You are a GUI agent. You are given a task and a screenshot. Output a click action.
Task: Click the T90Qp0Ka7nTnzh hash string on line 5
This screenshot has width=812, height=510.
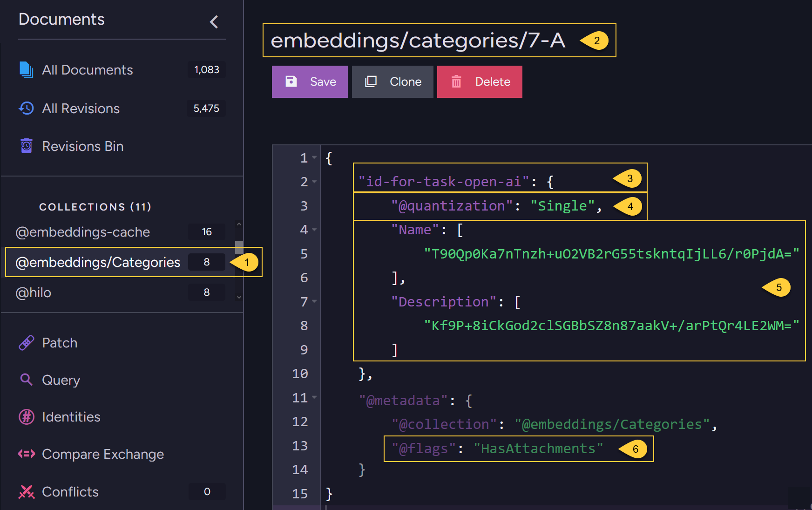pyautogui.click(x=611, y=254)
